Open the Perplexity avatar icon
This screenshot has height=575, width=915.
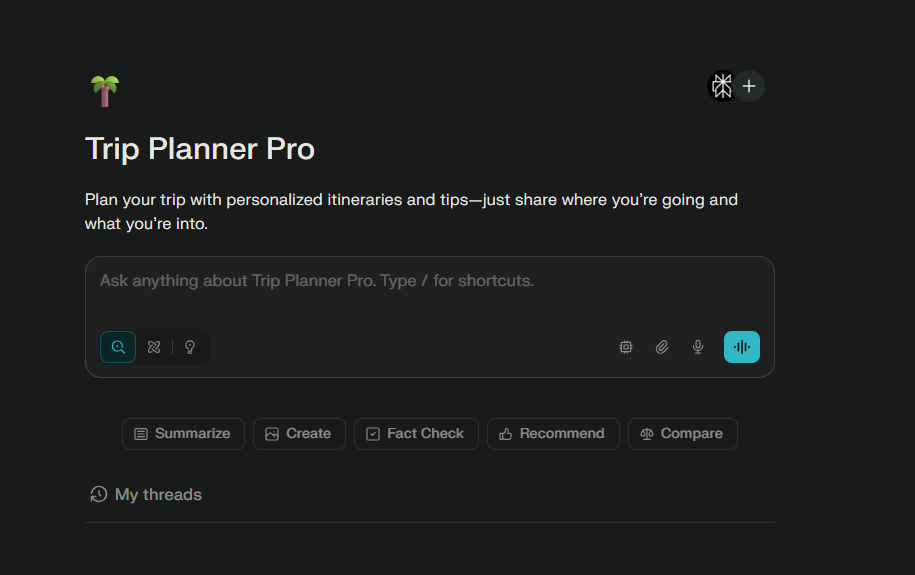(x=721, y=86)
